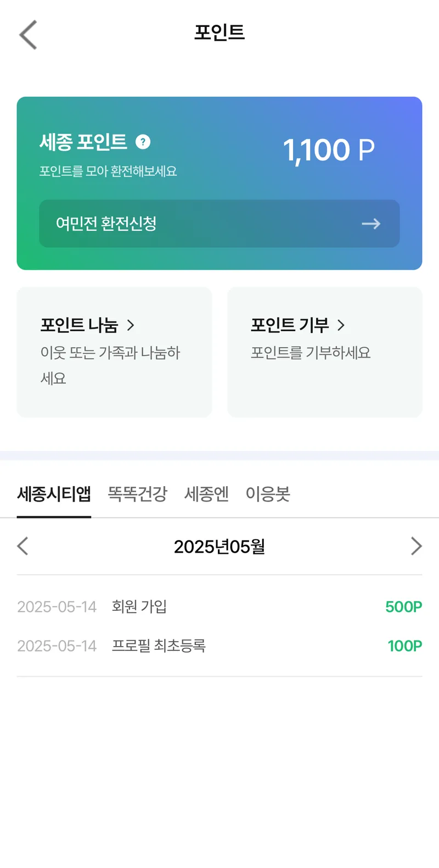Switch to the 똑똑건강 tab

[x=137, y=494]
